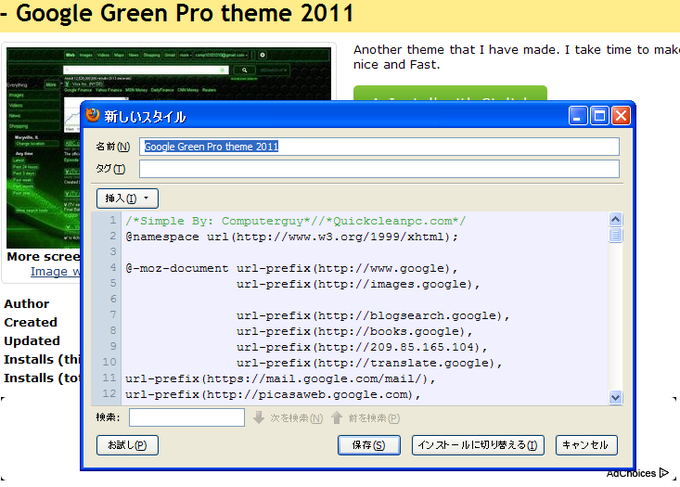Click the @-moz-document line in code
The width and height of the screenshot is (680, 487).
(291, 268)
